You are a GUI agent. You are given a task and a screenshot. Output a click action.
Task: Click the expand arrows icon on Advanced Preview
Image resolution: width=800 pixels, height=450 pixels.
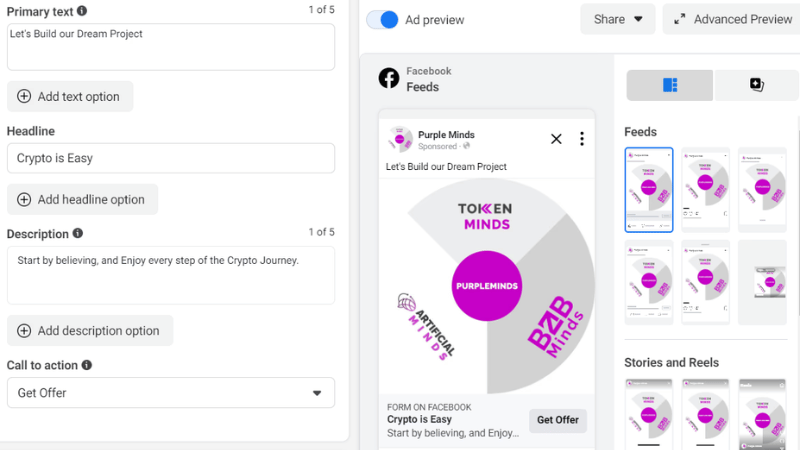680,19
